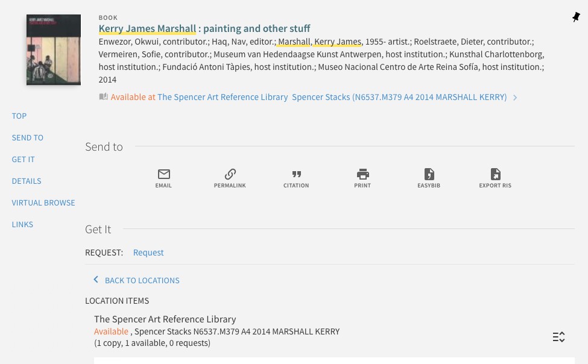Click the availability book icon beside Available at
Viewport: 588px width, 364px height.
[x=104, y=97]
